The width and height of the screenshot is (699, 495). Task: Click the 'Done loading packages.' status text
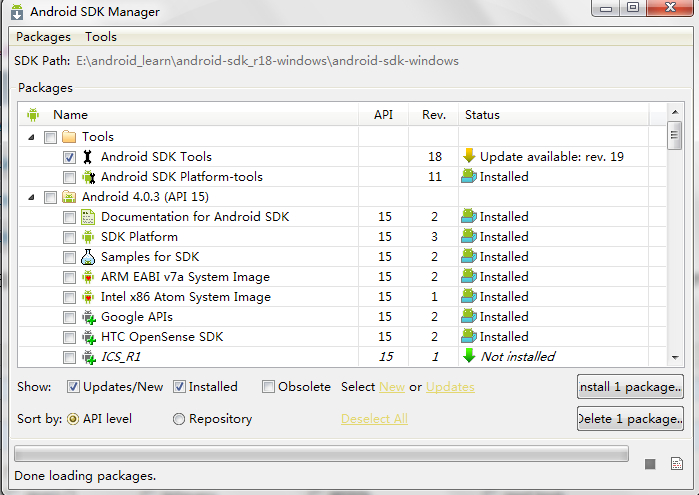[x=85, y=476]
